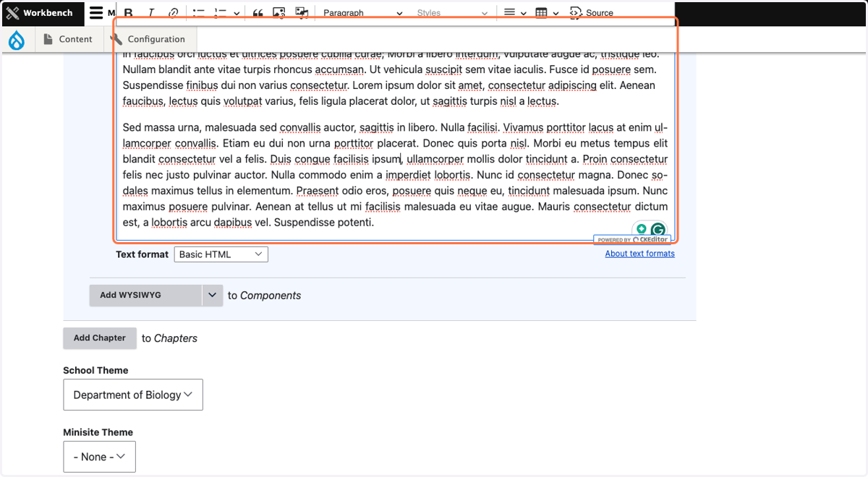Click the word 'Praesent' in the editor
Image resolution: width=868 pixels, height=477 pixels.
318,191
